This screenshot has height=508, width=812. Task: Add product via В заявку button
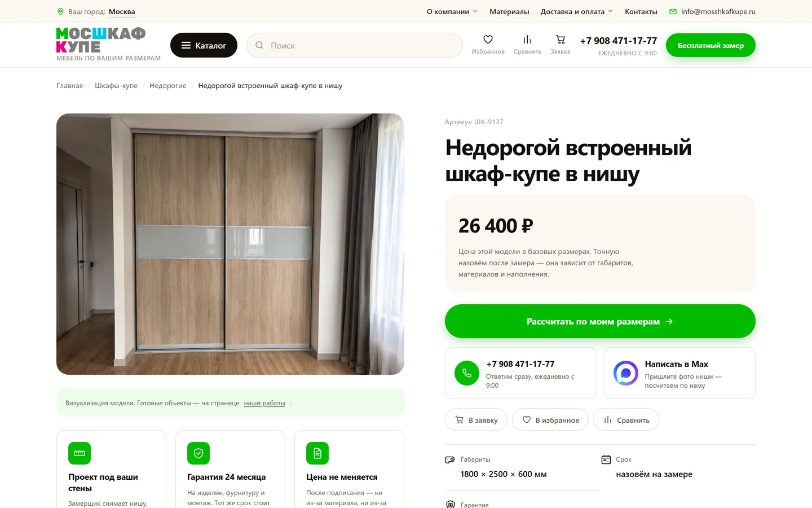[x=476, y=419]
